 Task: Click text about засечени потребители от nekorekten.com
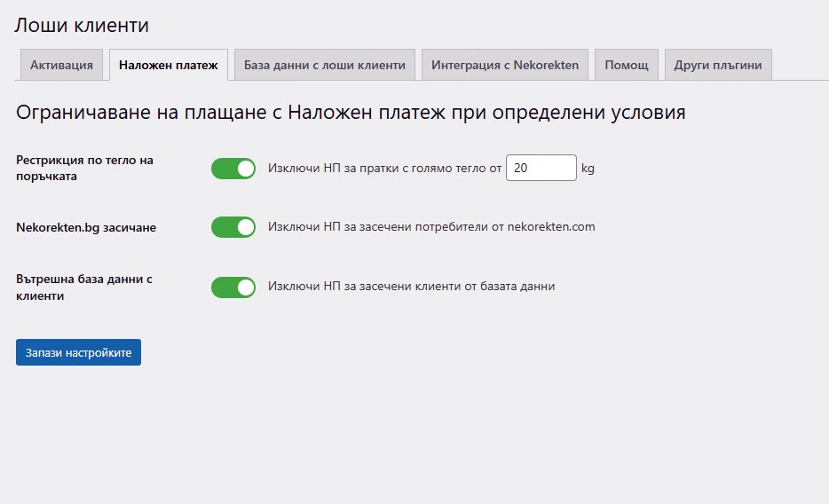(x=431, y=226)
